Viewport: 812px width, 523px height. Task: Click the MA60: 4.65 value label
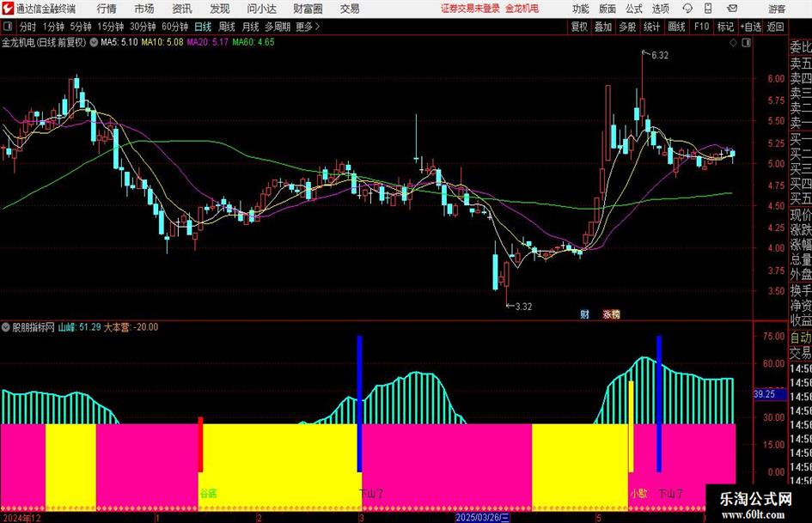pos(253,42)
